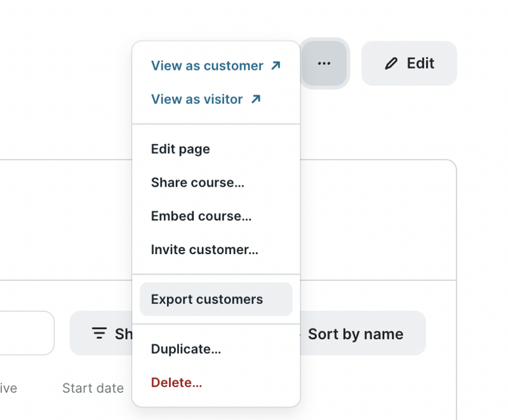Select Embed course… in the menu
The height and width of the screenshot is (420, 508).
201,216
